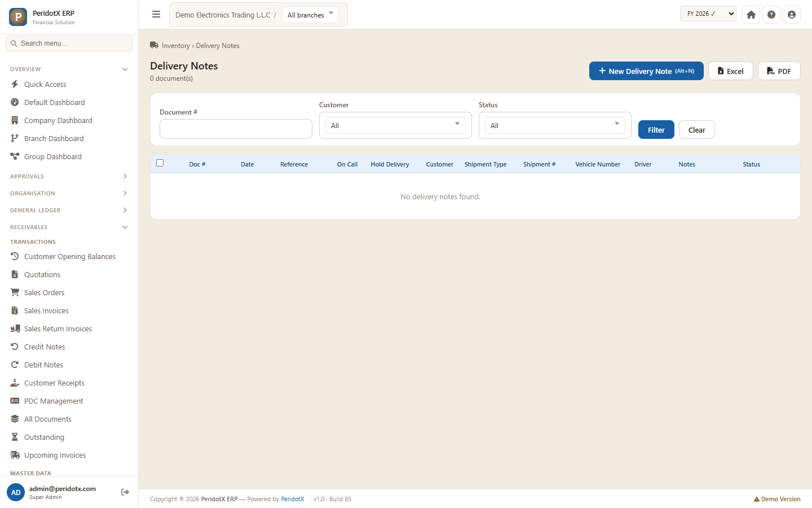Click the 'No delivery notes found.' message
Screen dimensions: 812x508
440,196
